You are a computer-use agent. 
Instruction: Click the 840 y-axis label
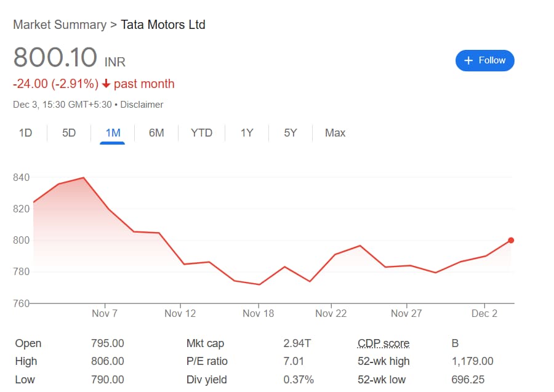coord(21,177)
